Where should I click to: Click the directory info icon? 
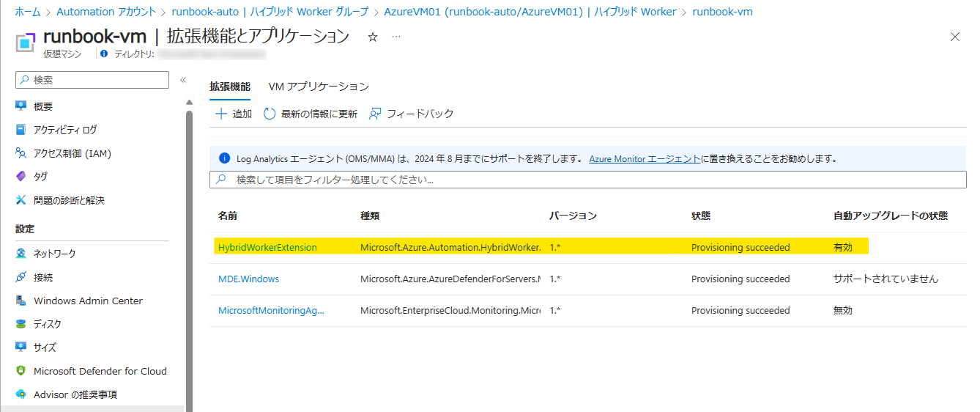[x=104, y=54]
